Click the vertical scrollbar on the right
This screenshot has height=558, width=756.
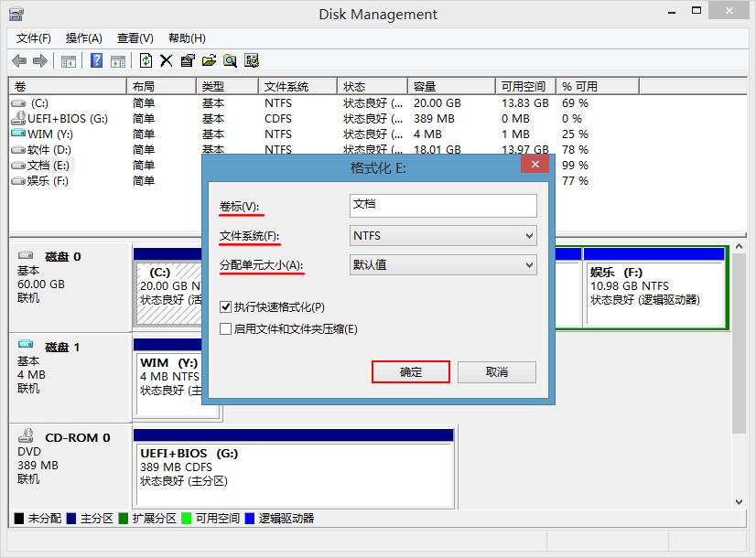[x=740, y=366]
